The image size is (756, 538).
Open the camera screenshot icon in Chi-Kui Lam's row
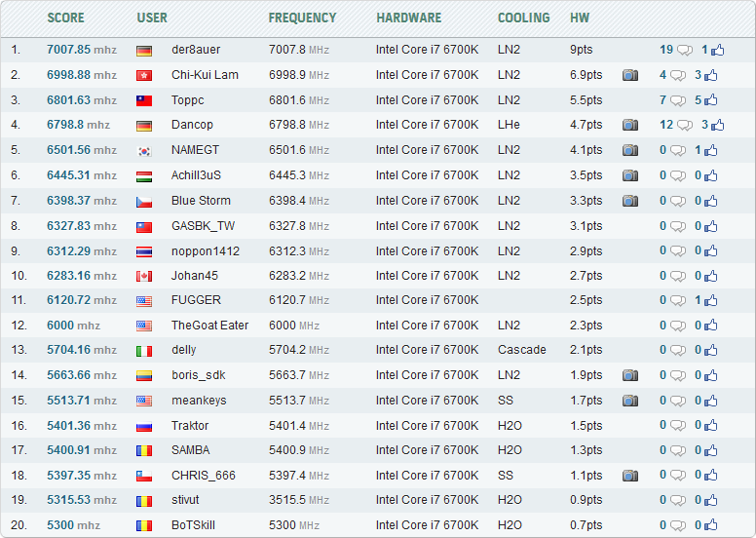(x=630, y=75)
